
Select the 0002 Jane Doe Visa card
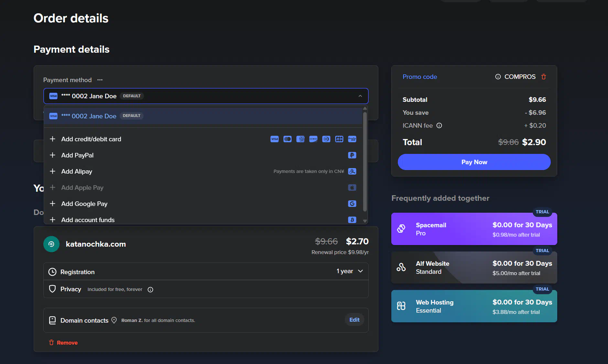pyautogui.click(x=94, y=116)
